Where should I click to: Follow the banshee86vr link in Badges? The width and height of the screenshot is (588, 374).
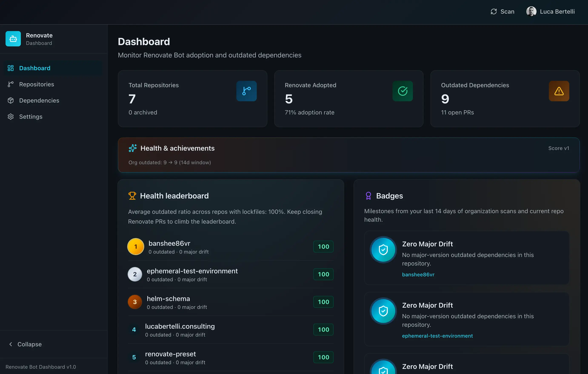click(x=418, y=274)
